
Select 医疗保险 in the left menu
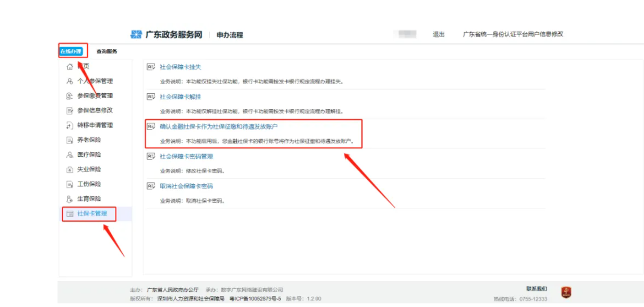[89, 154]
